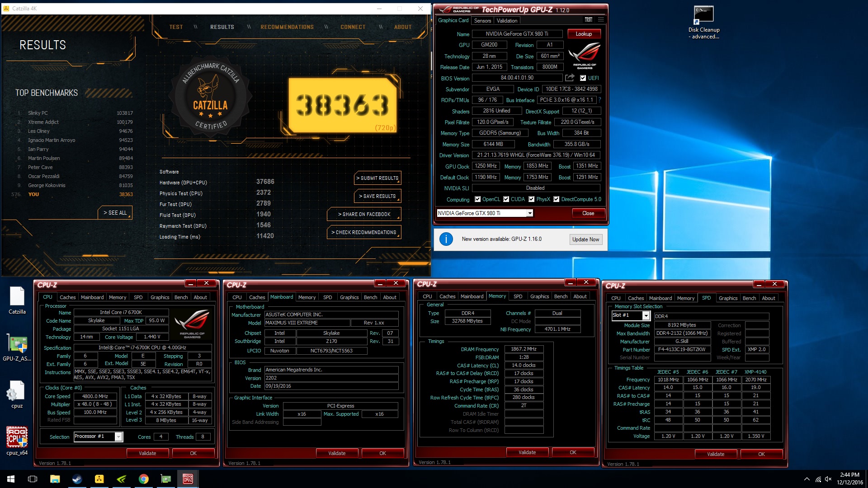The image size is (868, 488).
Task: Open Steam from the taskbar
Action: 77,479
